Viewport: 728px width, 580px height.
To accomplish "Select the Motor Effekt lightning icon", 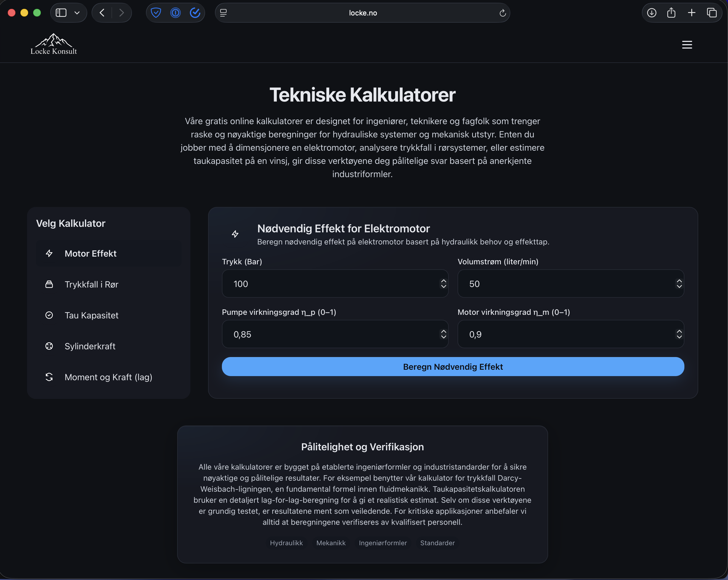I will 50,253.
